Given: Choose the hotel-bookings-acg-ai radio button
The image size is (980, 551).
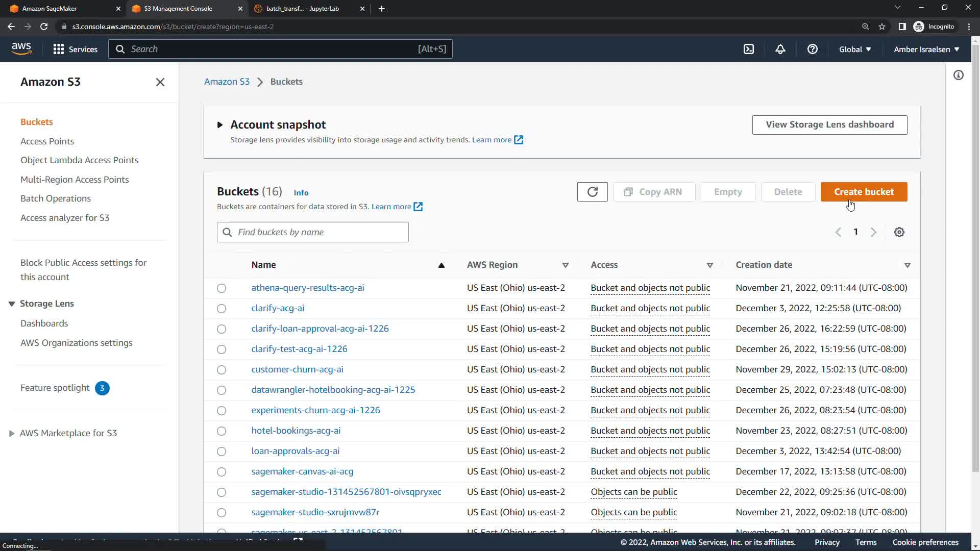Looking at the screenshot, I should [x=221, y=431].
